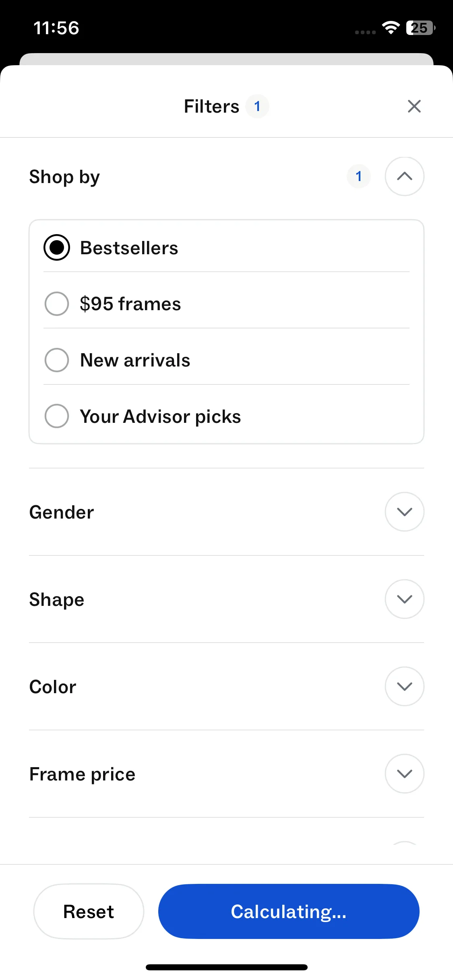Tap the blue Calculating... button
This screenshot has height=980, width=453.
pyautogui.click(x=289, y=911)
